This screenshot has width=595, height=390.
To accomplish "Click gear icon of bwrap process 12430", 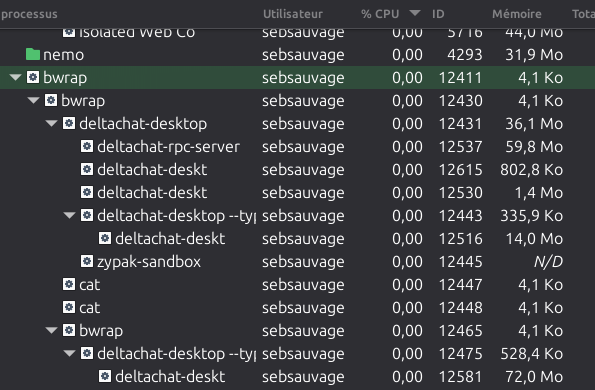I will coord(51,101).
